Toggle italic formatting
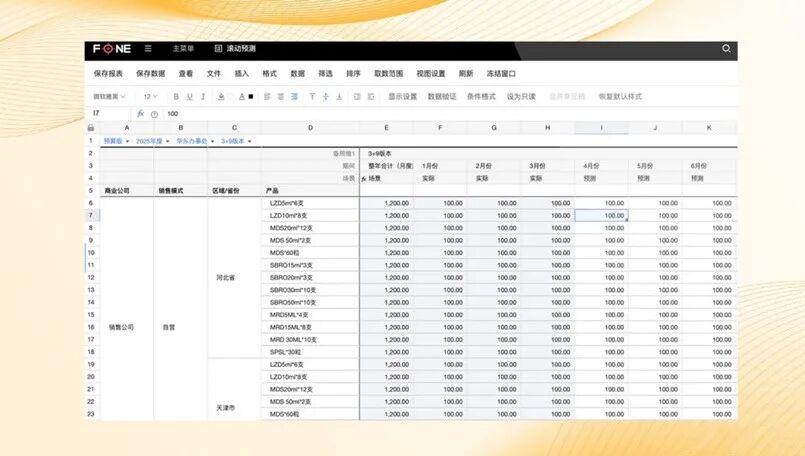 pyautogui.click(x=203, y=97)
